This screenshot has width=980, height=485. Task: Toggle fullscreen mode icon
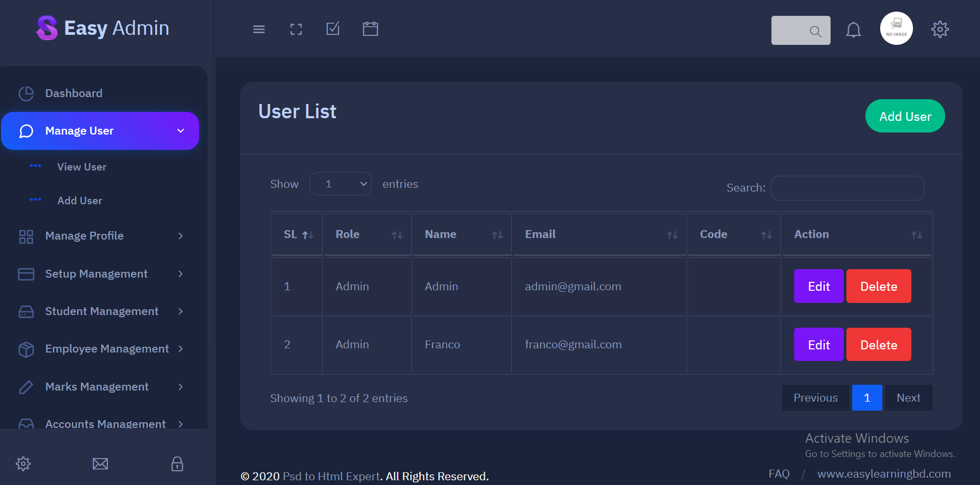point(296,30)
